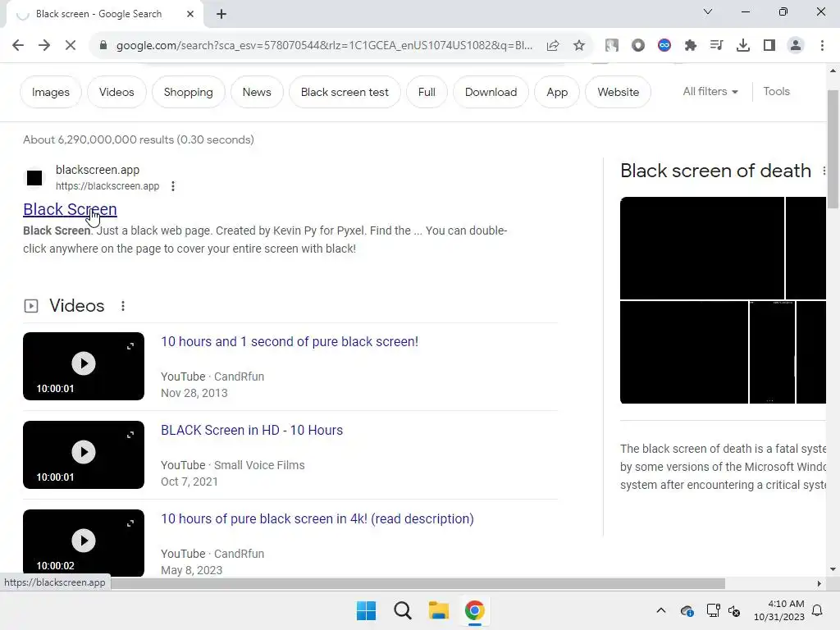840x630 pixels.
Task: Click the horizontal scrollbar right arrow
Action: click(819, 583)
